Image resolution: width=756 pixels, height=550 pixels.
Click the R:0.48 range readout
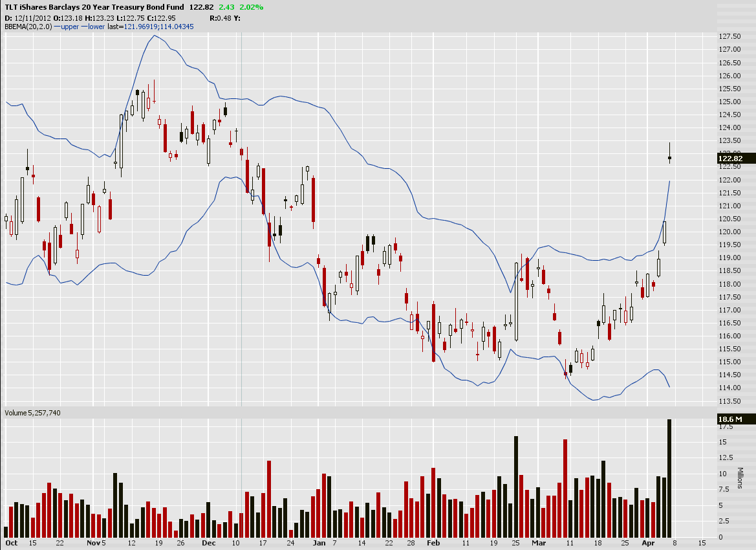click(221, 18)
